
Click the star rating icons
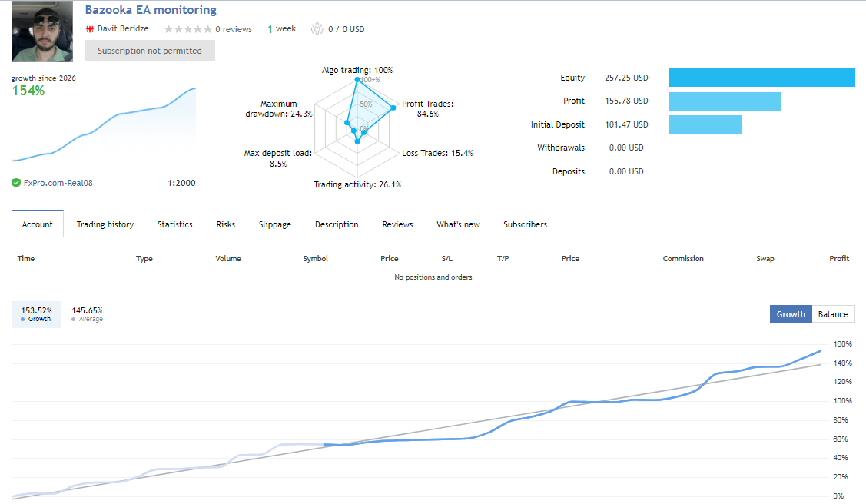click(x=187, y=29)
